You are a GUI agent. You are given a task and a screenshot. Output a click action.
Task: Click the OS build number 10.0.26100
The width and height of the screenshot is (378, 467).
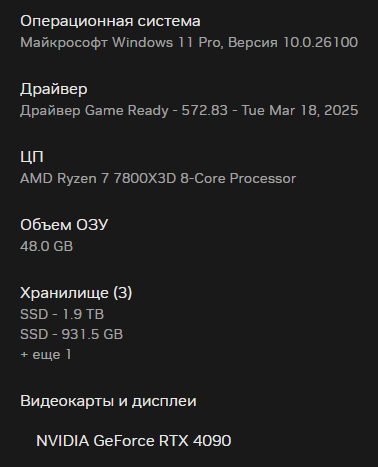pos(320,42)
